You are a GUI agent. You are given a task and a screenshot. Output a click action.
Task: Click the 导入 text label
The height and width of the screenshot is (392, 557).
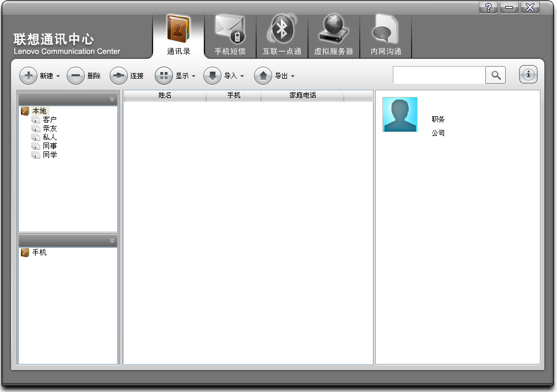pos(230,75)
